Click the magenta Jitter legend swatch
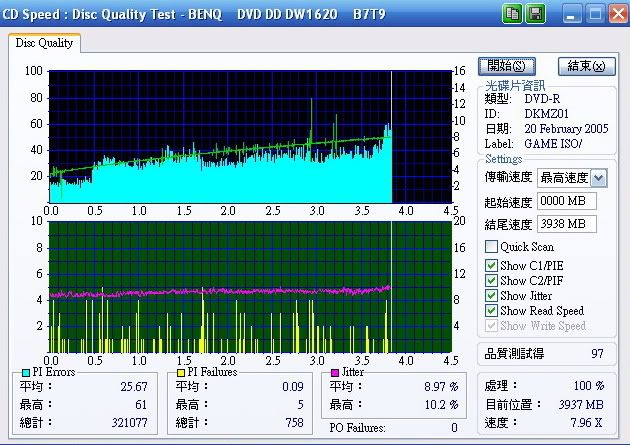This screenshot has width=630, height=445. tap(335, 373)
